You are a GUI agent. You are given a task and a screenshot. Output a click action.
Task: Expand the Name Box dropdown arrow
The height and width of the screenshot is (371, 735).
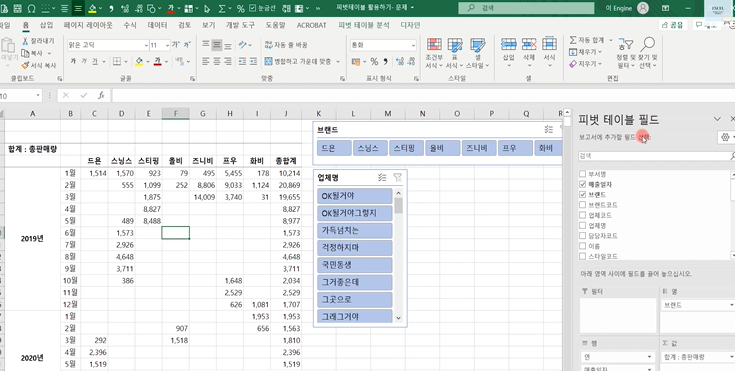(x=38, y=96)
